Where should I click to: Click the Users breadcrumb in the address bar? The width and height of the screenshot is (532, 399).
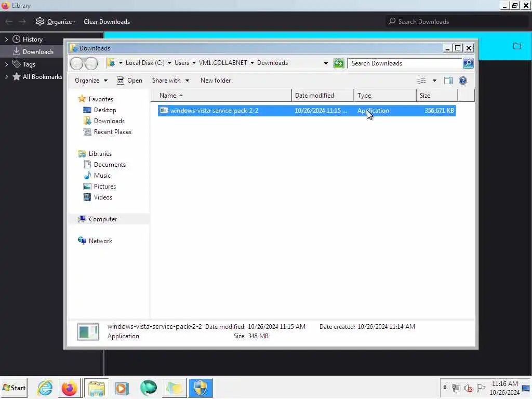182,63
